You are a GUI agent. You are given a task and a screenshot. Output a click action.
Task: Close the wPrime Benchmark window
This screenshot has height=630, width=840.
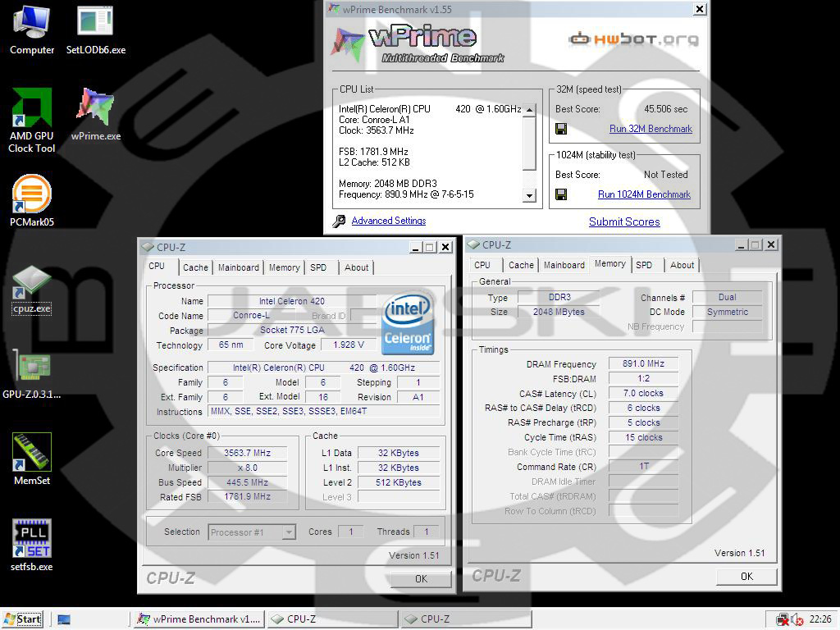700,9
